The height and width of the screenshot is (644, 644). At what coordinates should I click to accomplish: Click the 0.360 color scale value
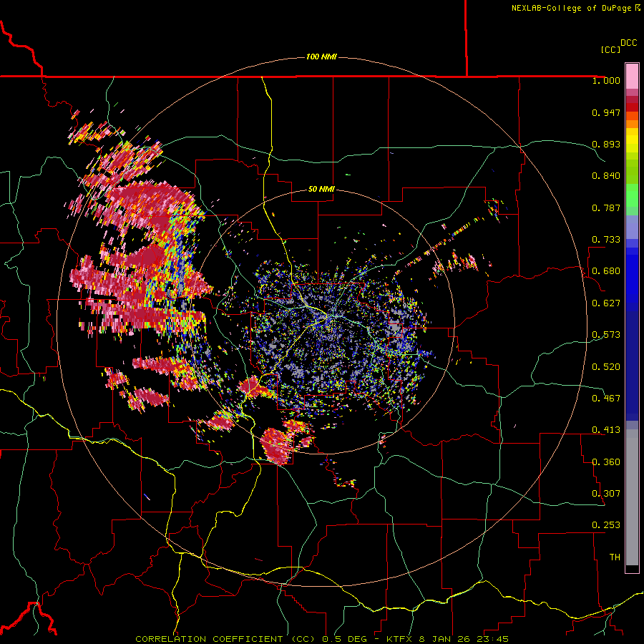(606, 462)
